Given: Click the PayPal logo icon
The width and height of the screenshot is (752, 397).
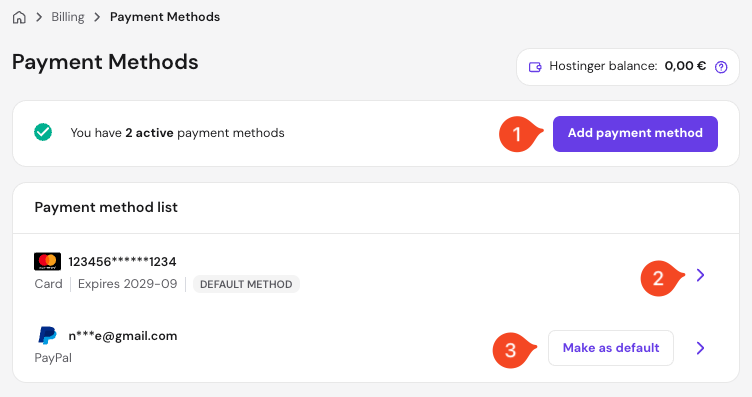Looking at the screenshot, I should pos(47,335).
